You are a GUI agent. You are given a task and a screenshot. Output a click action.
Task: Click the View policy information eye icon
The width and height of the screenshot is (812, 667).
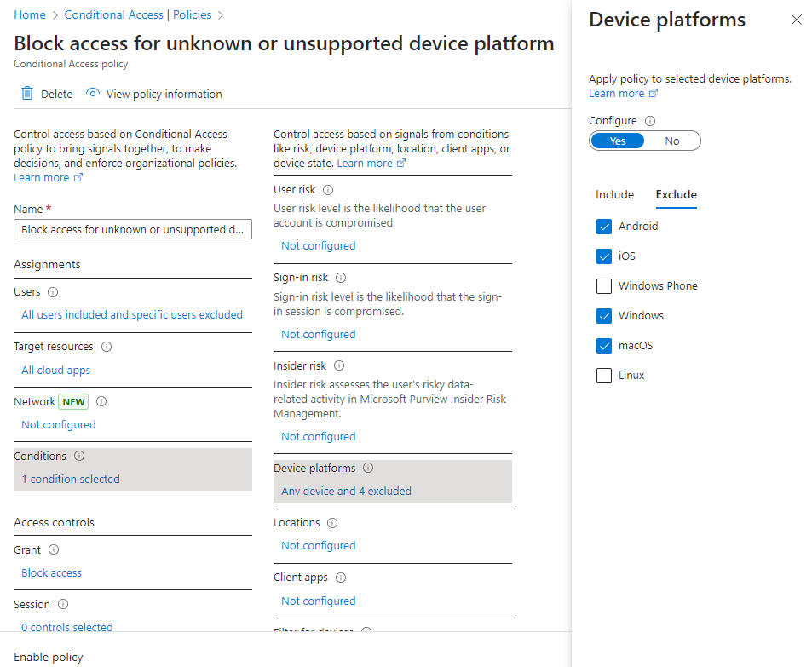pyautogui.click(x=93, y=94)
